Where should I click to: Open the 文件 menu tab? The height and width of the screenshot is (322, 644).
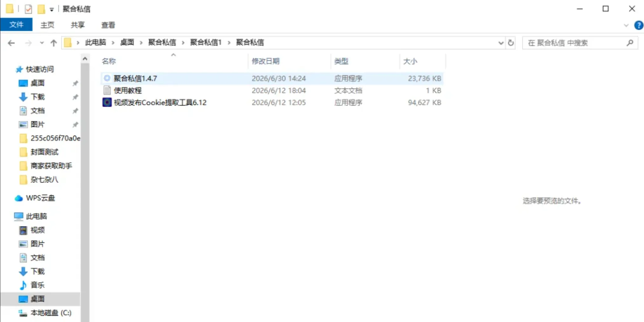(16, 25)
